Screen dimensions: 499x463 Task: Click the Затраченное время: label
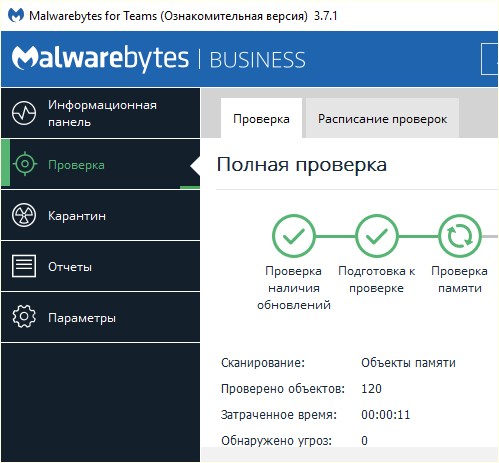point(279,415)
